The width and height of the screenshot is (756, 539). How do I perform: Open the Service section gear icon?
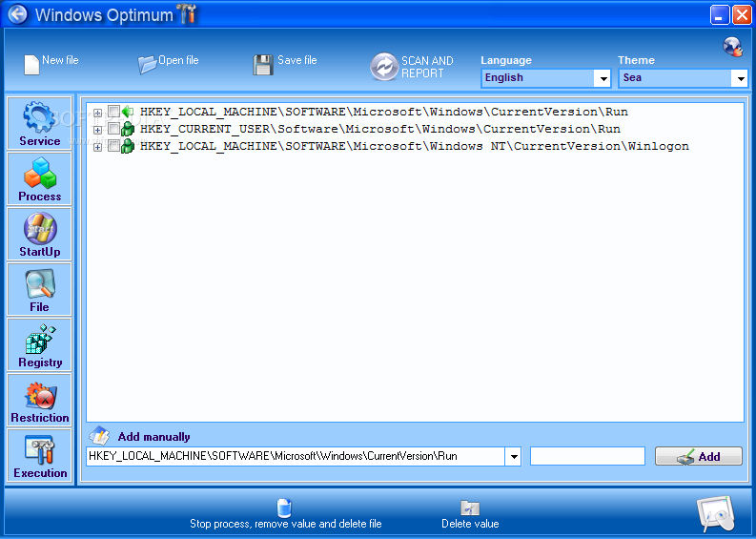coord(39,116)
